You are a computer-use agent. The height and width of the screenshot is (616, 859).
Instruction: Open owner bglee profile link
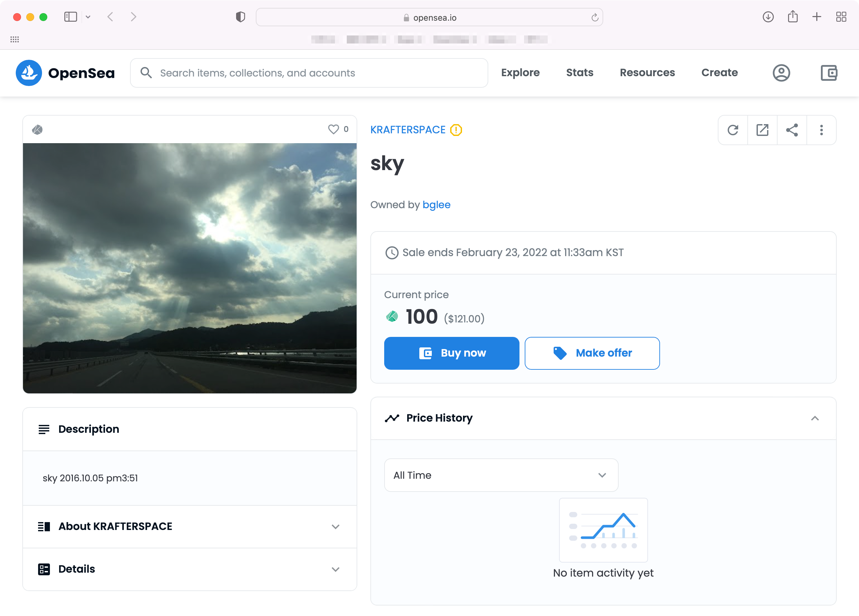coord(436,205)
